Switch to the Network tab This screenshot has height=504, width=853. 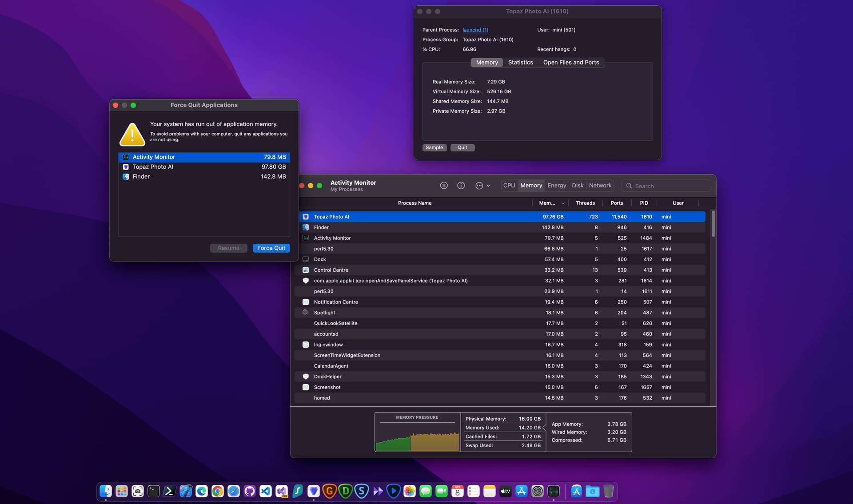point(600,186)
